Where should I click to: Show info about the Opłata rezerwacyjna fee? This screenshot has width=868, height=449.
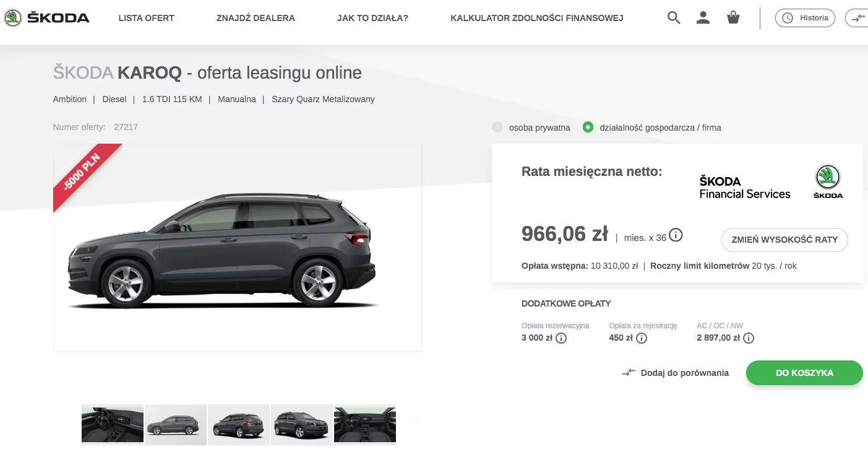pos(561,338)
